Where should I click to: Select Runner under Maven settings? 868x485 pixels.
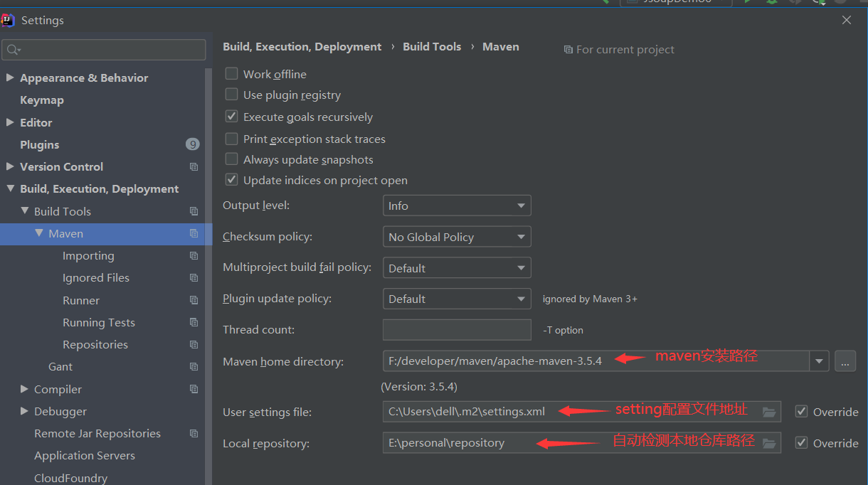click(x=81, y=300)
